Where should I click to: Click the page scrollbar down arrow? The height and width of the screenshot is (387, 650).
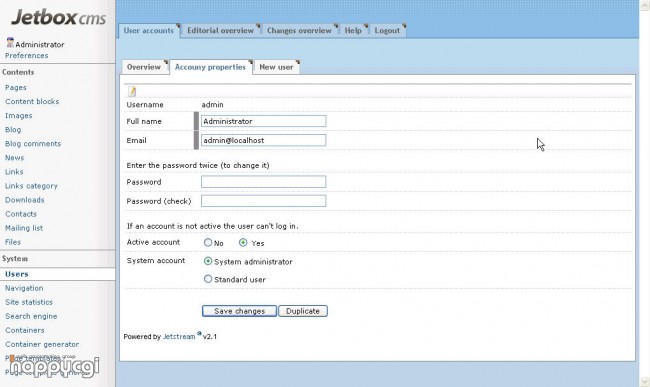[x=645, y=381]
